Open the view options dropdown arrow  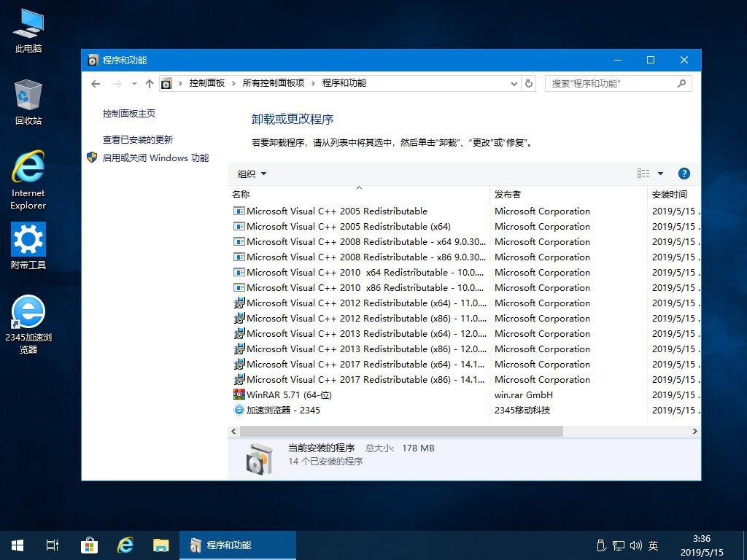point(661,174)
